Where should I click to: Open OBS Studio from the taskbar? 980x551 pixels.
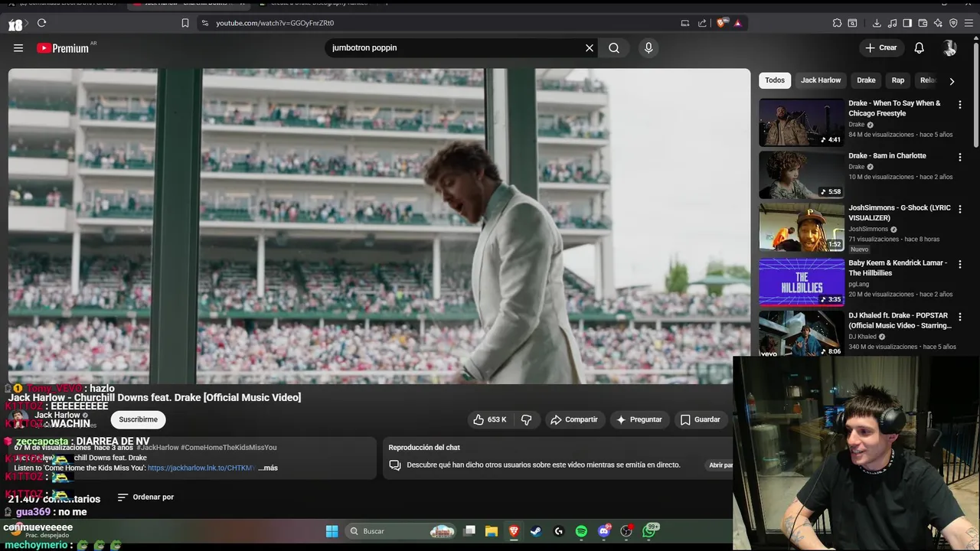tap(627, 531)
